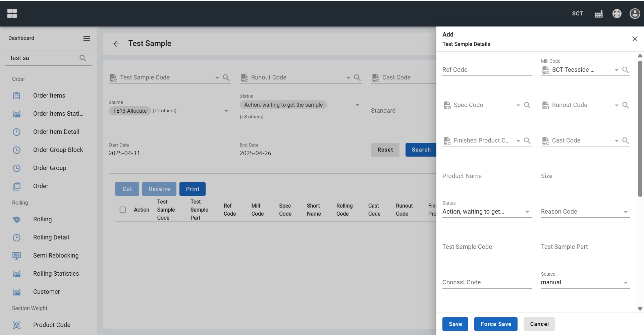Click the Order Item Detail clock icon
Image resolution: width=644 pixels, height=335 pixels.
pos(16,132)
